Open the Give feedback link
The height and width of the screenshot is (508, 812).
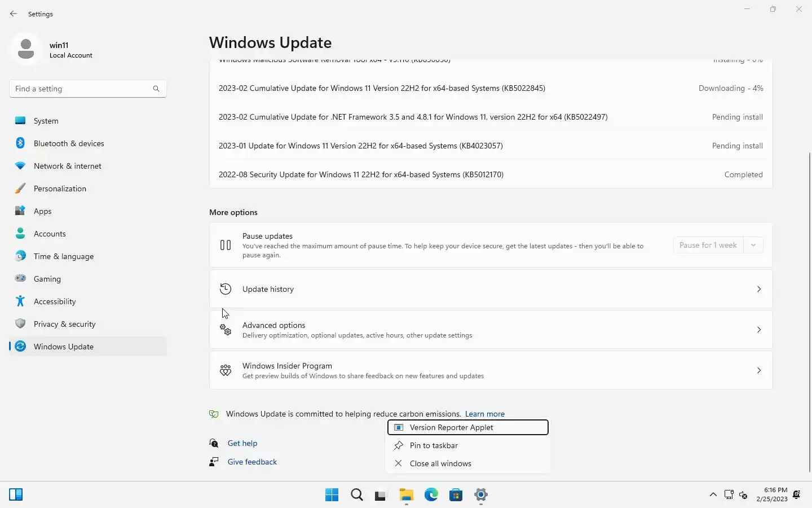pyautogui.click(x=252, y=462)
